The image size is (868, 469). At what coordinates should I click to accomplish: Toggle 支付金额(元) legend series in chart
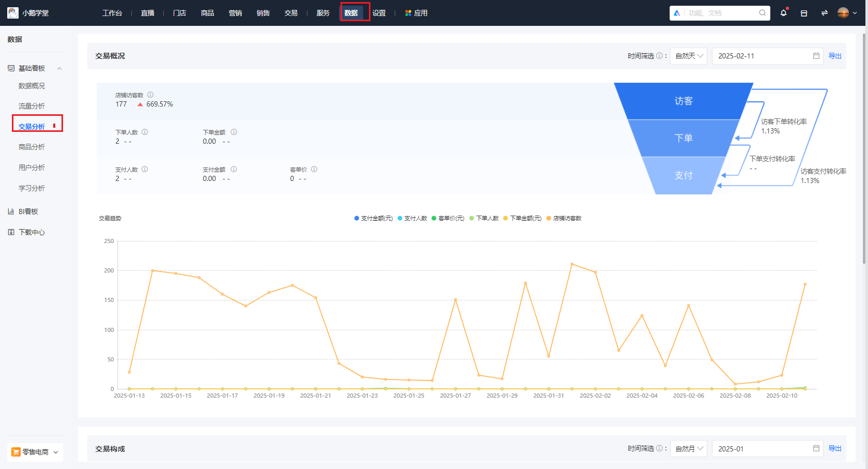coord(374,218)
